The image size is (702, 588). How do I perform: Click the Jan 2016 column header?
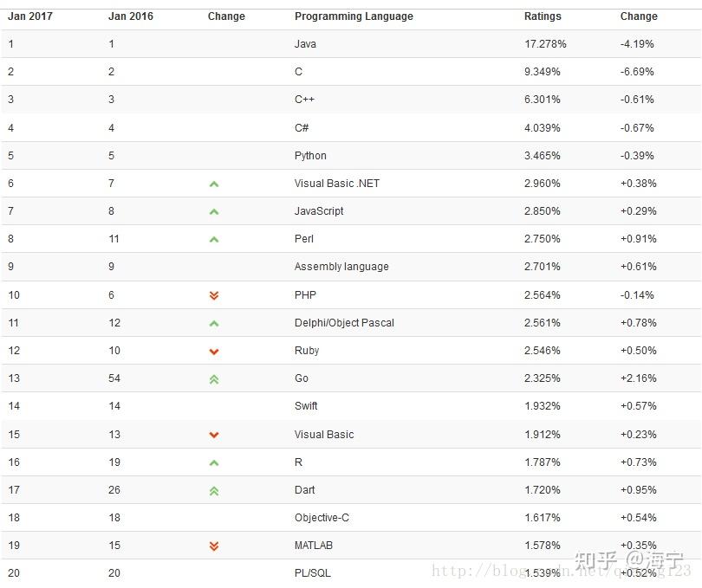[x=130, y=16]
